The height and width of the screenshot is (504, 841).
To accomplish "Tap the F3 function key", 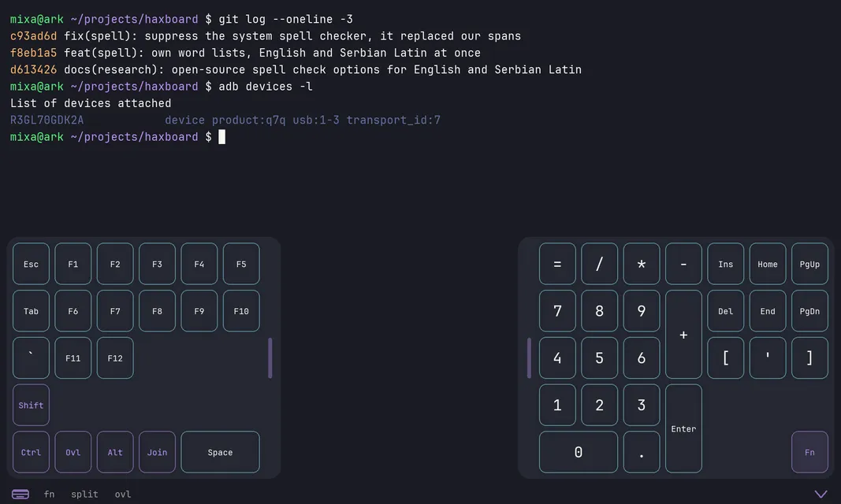I will click(x=157, y=264).
